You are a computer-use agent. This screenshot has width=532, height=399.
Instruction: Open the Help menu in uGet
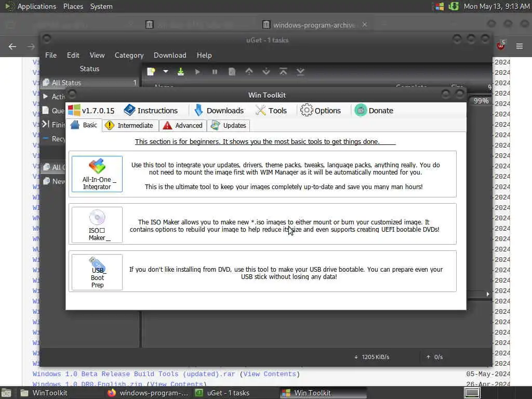click(x=204, y=55)
